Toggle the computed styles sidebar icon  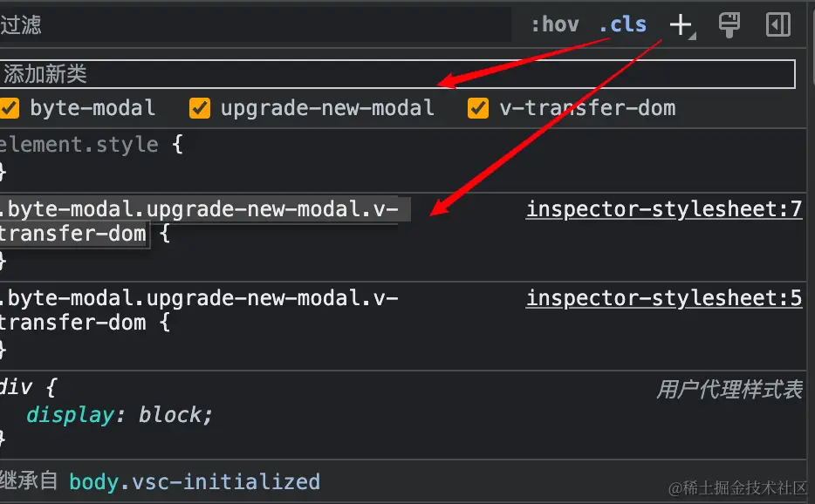click(778, 24)
